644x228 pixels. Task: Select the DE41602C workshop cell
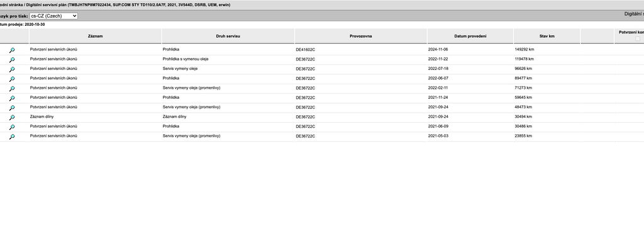coord(306,50)
